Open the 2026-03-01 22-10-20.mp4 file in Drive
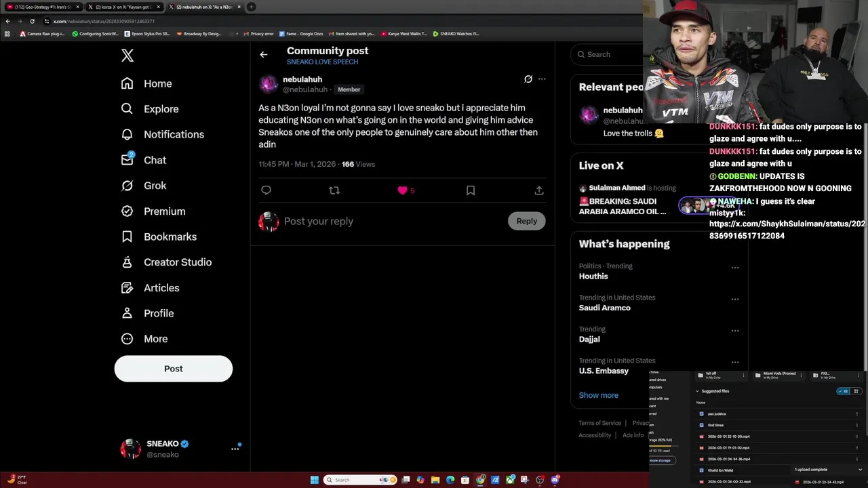 click(728, 436)
